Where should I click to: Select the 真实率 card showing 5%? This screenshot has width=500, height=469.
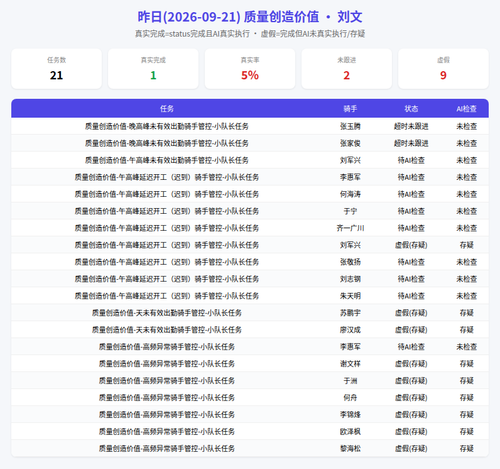click(250, 69)
